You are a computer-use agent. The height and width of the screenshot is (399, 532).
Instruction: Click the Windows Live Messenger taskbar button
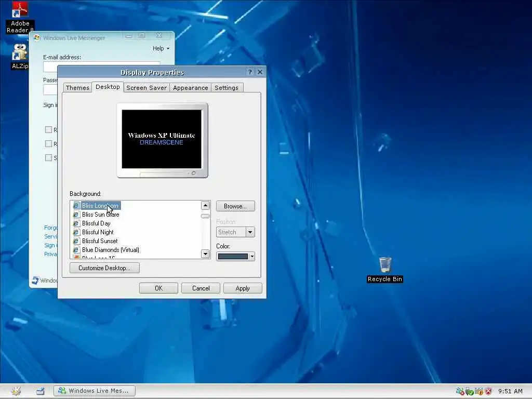pos(95,391)
